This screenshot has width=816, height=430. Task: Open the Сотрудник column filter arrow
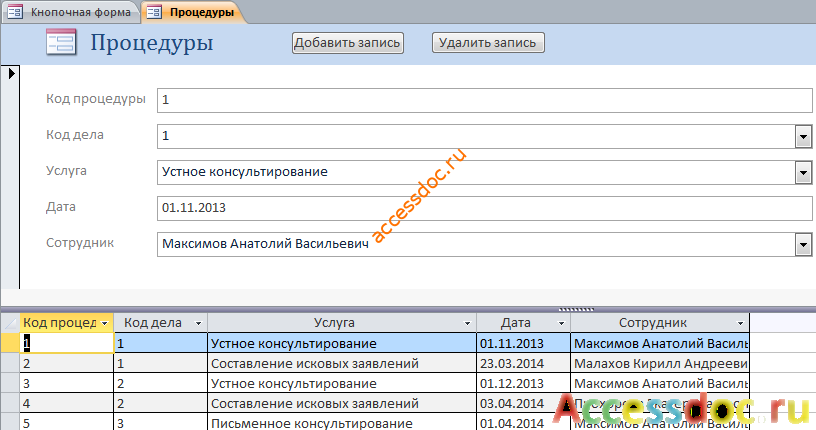click(x=741, y=323)
